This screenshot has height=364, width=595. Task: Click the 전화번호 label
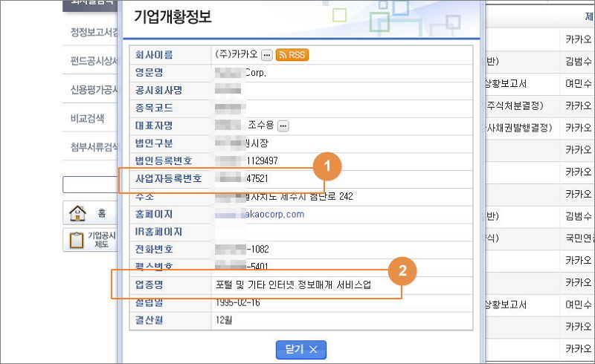pyautogui.click(x=154, y=249)
